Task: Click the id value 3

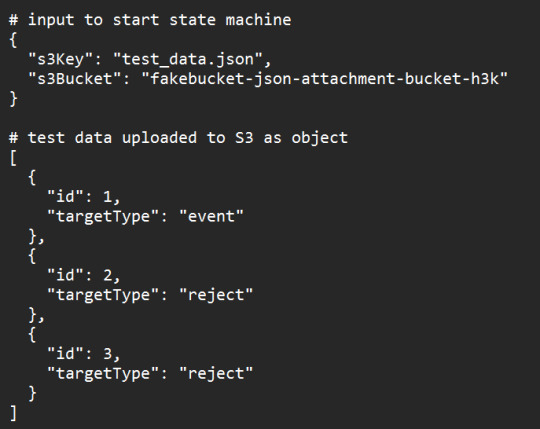Action: click(x=107, y=354)
